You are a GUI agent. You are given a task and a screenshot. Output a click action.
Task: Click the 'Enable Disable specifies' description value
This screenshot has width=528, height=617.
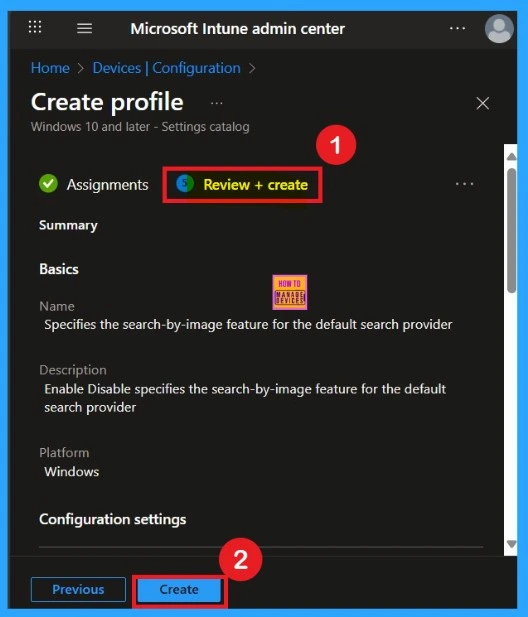[245, 398]
